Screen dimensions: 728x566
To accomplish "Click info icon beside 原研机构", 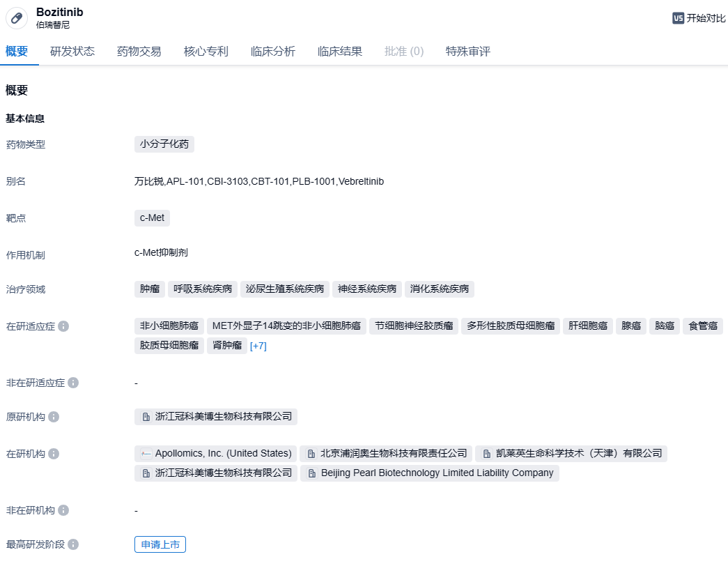I will click(54, 417).
